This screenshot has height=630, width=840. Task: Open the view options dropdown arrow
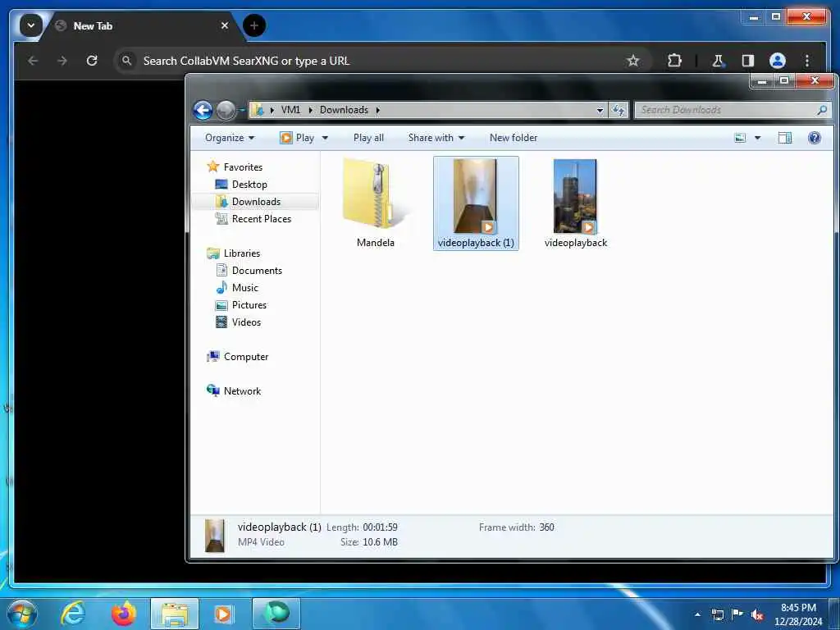point(757,138)
